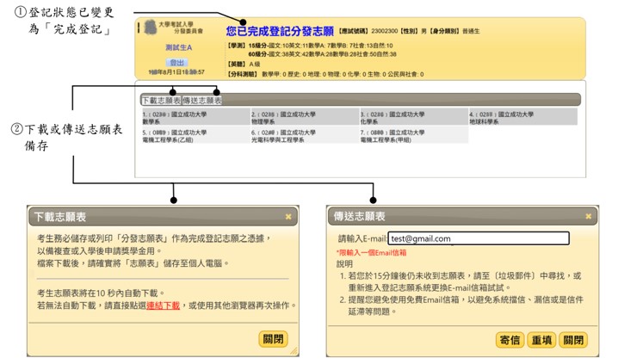This screenshot has width=618, height=364.
Task: Click the 寄信 send button
Action: pyautogui.click(x=510, y=340)
